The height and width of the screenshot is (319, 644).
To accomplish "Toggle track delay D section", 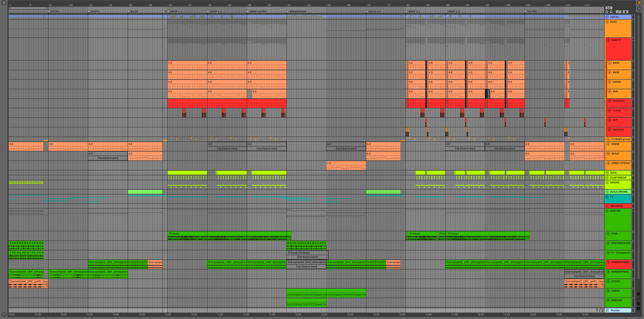I will tap(638, 308).
